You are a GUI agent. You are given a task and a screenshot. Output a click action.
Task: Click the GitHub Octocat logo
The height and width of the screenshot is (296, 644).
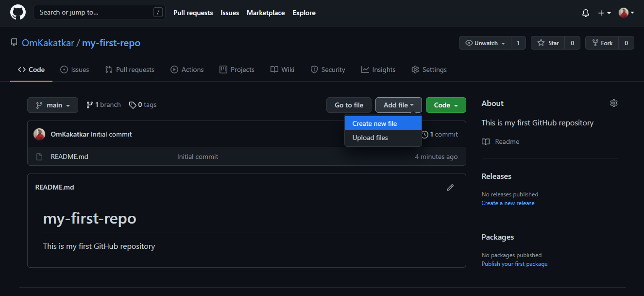point(17,13)
